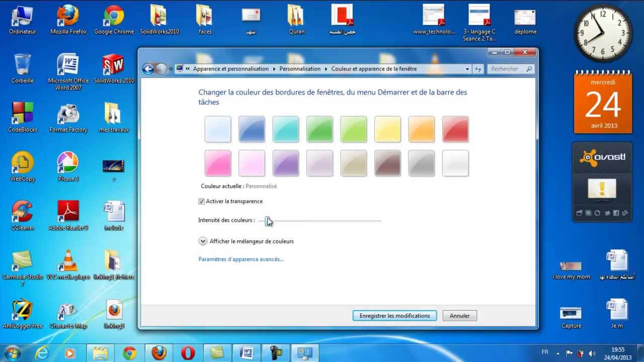Click in the Rechercher search field
Image resolution: width=644 pixels, height=362 pixels.
click(511, 69)
